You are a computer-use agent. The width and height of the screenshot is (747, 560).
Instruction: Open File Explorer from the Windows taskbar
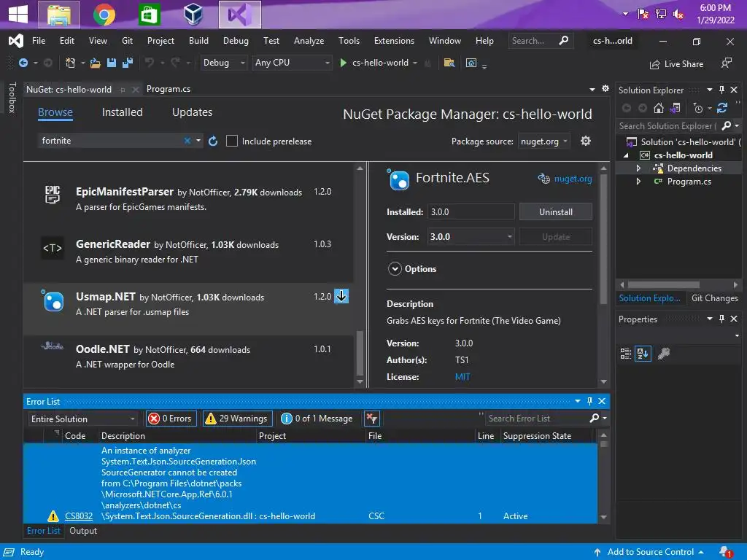coord(58,15)
